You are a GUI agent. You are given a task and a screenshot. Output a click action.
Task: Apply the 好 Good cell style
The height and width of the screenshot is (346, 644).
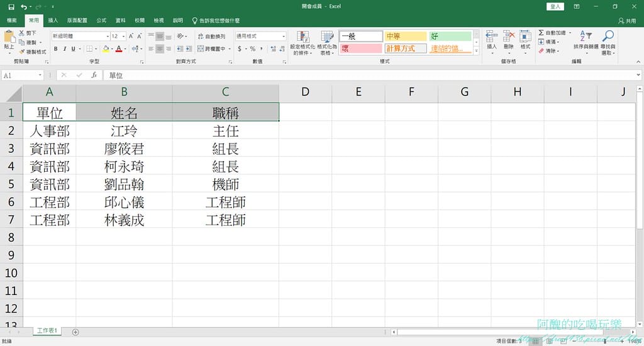click(x=450, y=36)
